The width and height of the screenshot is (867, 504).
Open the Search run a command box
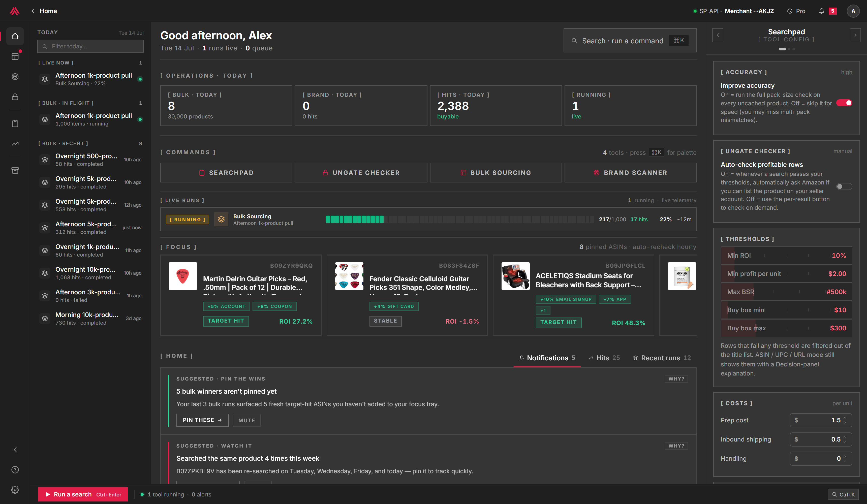click(630, 41)
